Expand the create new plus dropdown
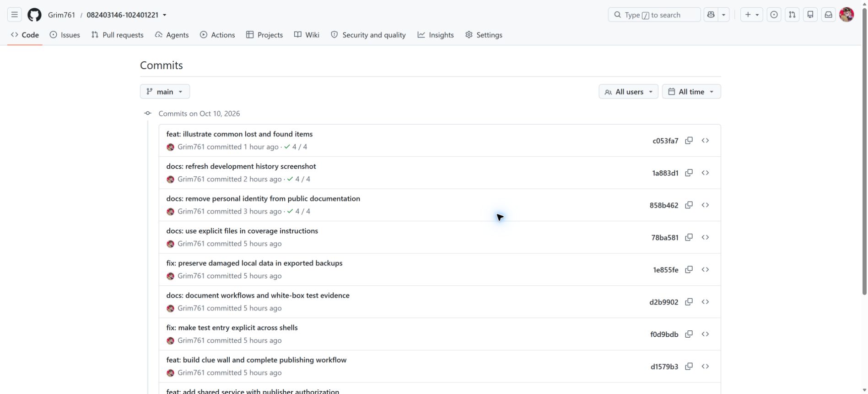Viewport: 868px width, 394px height. tap(752, 15)
